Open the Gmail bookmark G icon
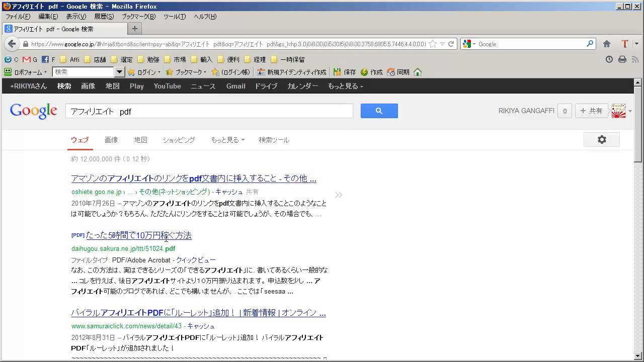The width and height of the screenshot is (644, 362). tap(30, 59)
